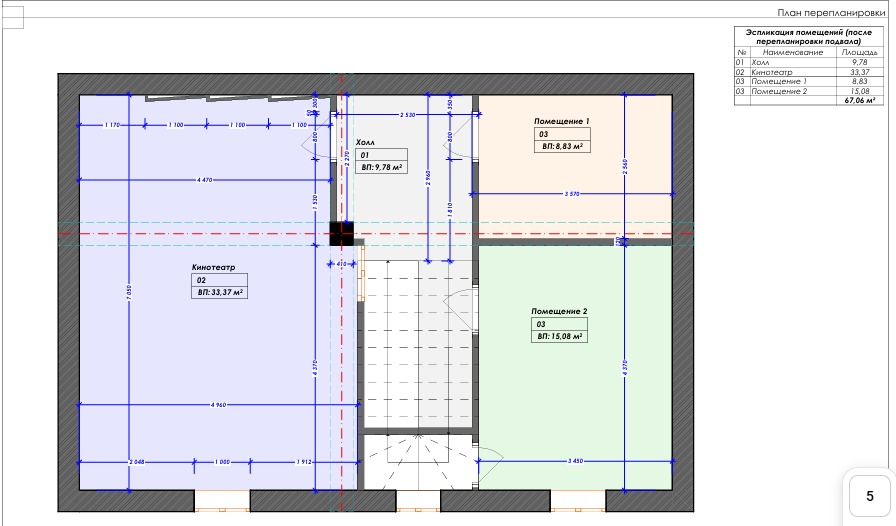Viewport: 896px width, 526px height.
Task: Click the total '67,06 м²' cell
Action: click(859, 100)
